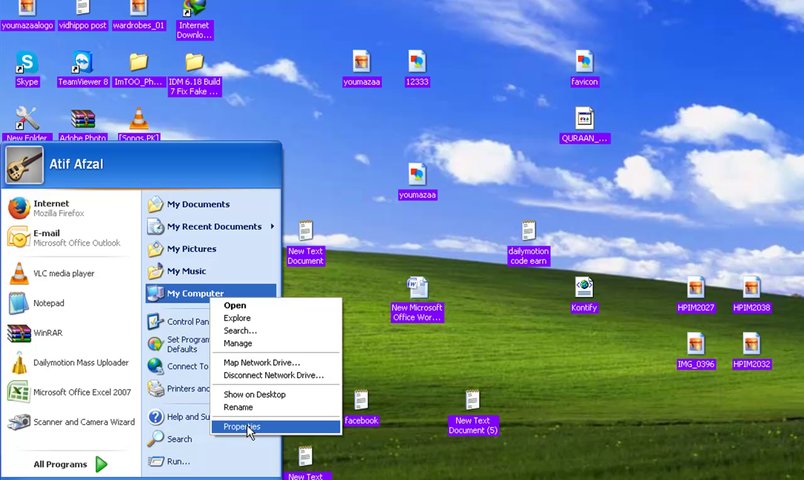Choose Manage in context menu
Screen dimensions: 804x480
276,344
